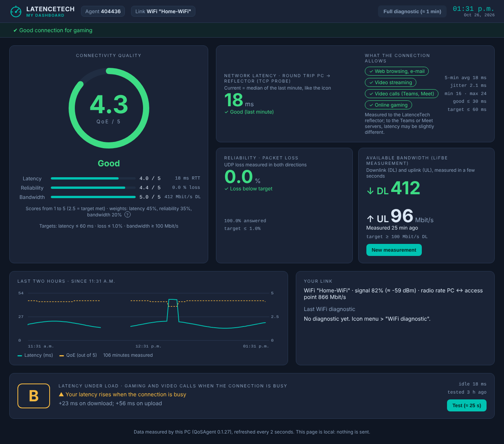
Task: Click "Last WiFi diagnostic" heading
Action: 330,309
